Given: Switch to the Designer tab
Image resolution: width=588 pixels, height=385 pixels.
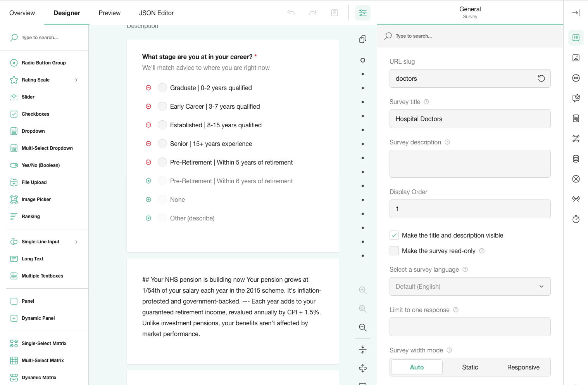Looking at the screenshot, I should [x=67, y=13].
